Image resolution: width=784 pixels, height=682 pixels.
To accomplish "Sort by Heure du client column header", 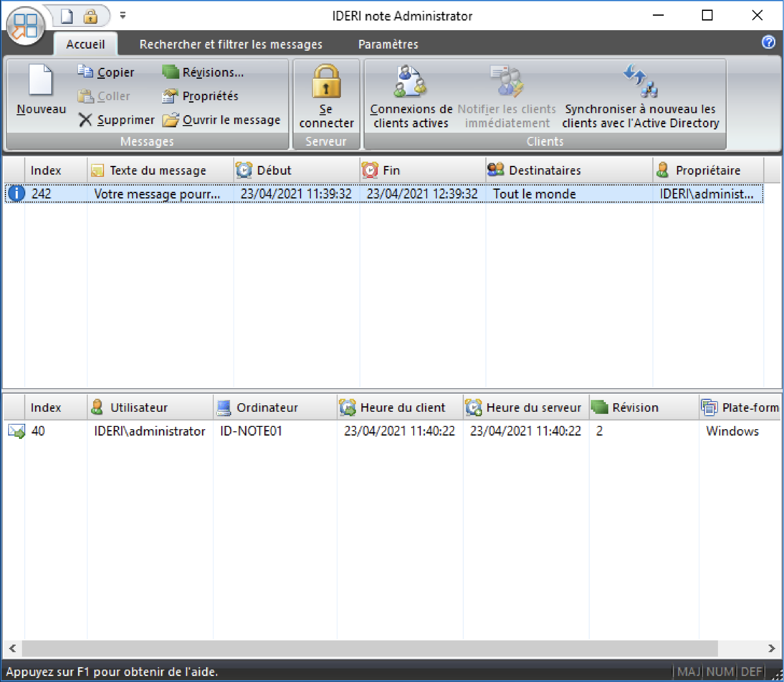I will pos(400,407).
